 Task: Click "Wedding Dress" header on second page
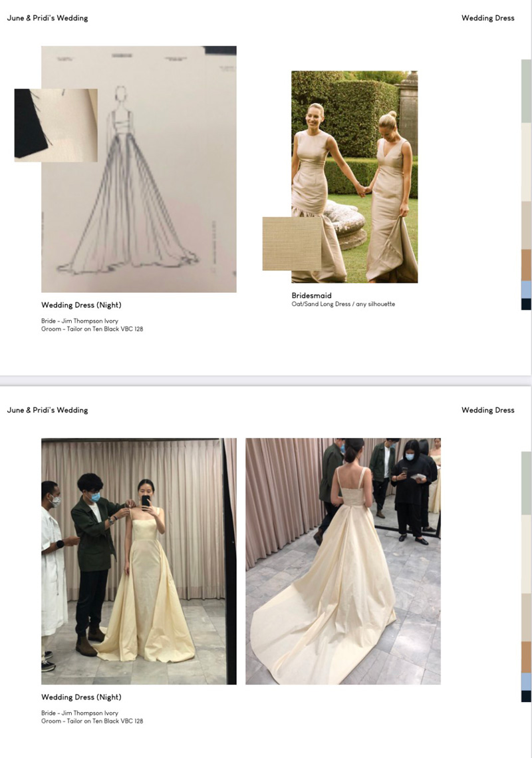click(487, 410)
